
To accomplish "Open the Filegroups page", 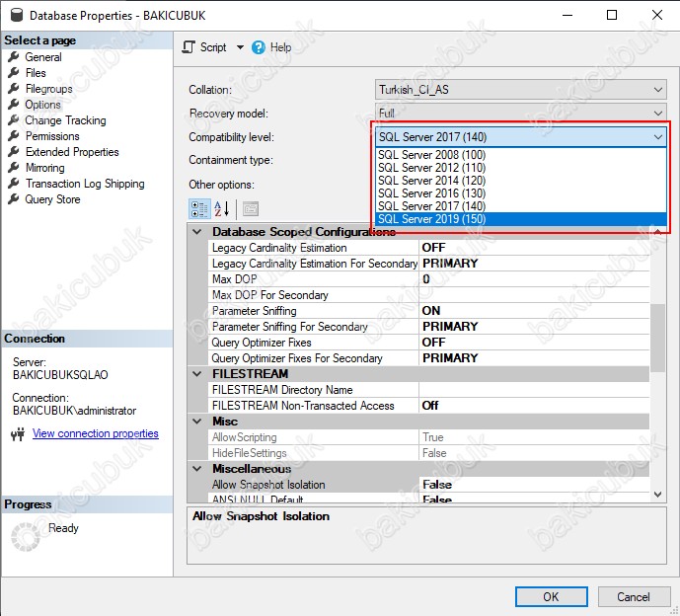I will (48, 89).
